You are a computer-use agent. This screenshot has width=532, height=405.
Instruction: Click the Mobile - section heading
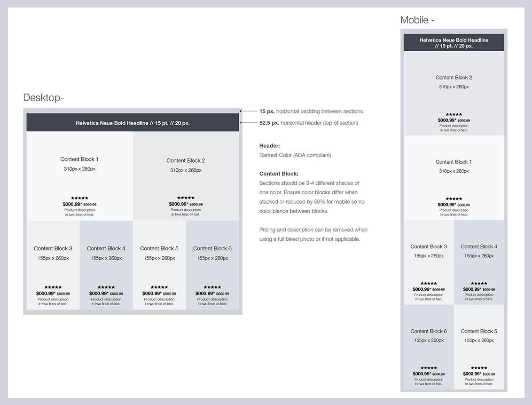pos(417,20)
